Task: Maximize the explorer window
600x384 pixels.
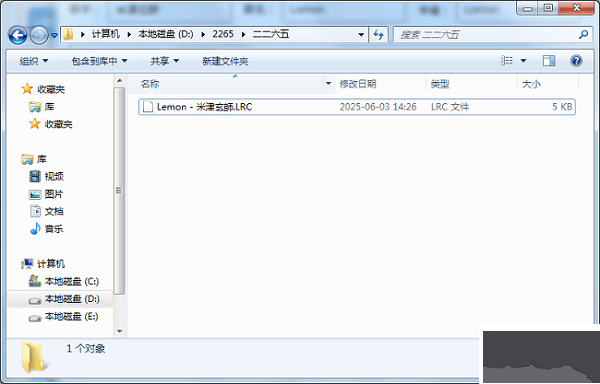Action: coord(548,8)
